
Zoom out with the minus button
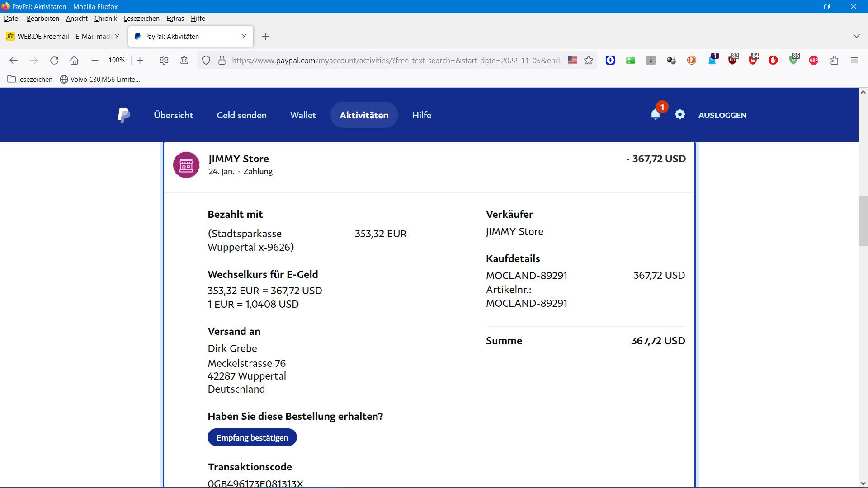tap(94, 60)
